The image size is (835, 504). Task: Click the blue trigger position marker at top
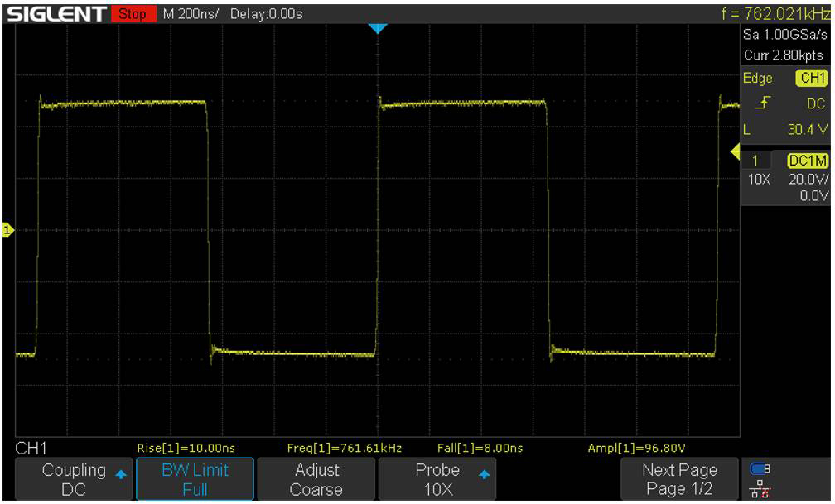pyautogui.click(x=378, y=29)
